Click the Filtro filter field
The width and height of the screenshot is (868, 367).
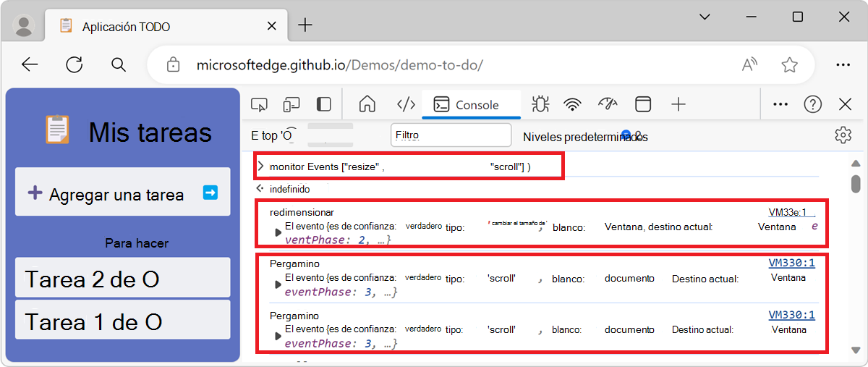[x=451, y=135]
